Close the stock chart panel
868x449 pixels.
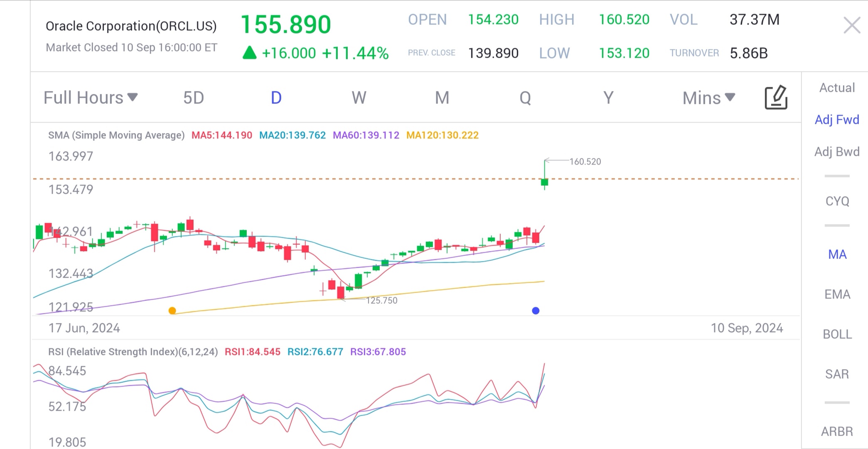(x=852, y=26)
